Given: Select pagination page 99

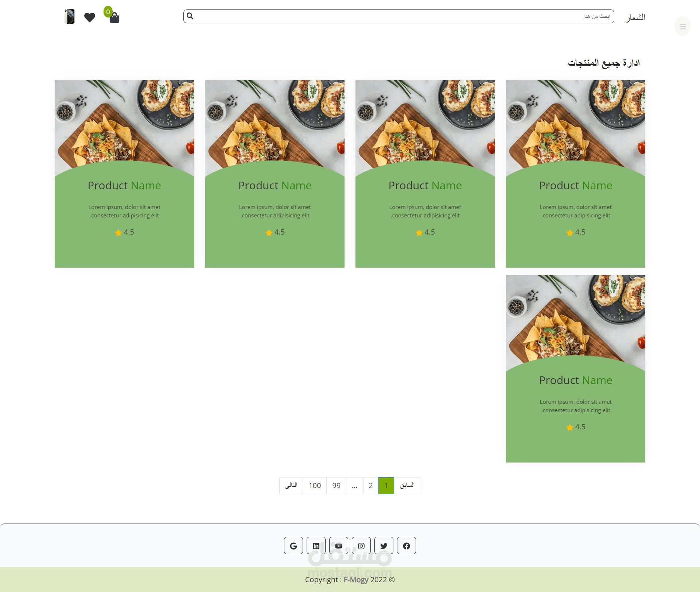Looking at the screenshot, I should 336,485.
